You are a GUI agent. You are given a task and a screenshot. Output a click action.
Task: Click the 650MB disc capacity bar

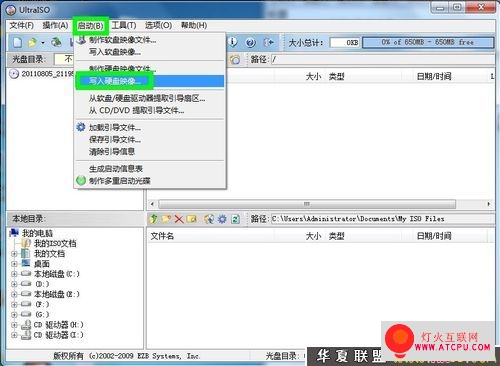pyautogui.click(x=428, y=42)
